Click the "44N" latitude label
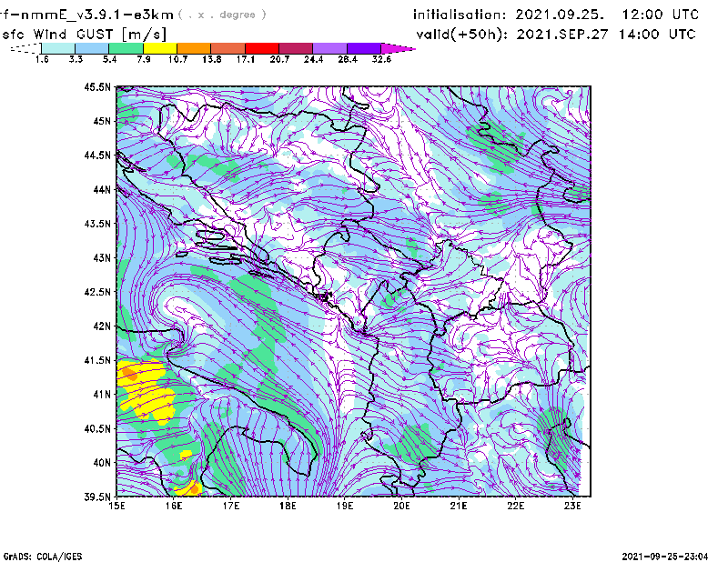Screen dimensions: 728x562 (x=102, y=189)
